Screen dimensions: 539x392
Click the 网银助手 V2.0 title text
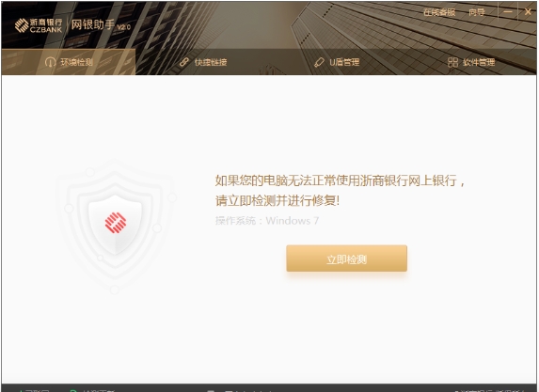pyautogui.click(x=101, y=24)
